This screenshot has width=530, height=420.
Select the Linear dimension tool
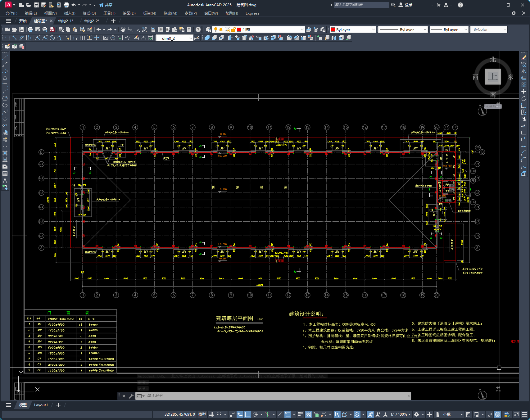[x=7, y=38]
